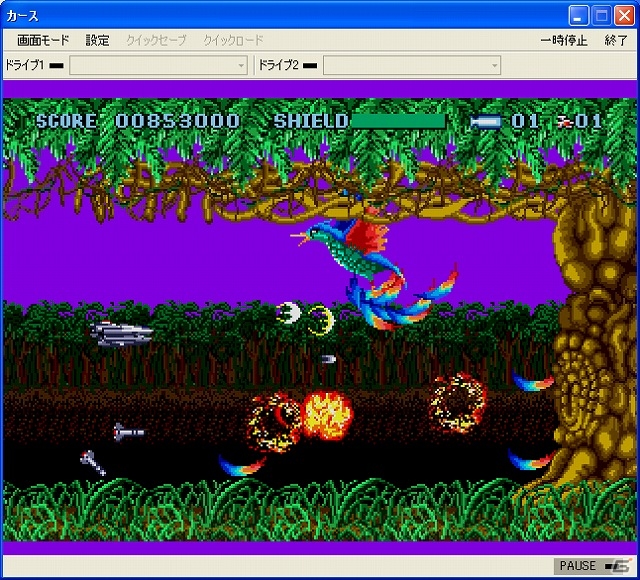Expand the ドライブ1 dropdown arrow
The image size is (640, 580).
pos(241,65)
